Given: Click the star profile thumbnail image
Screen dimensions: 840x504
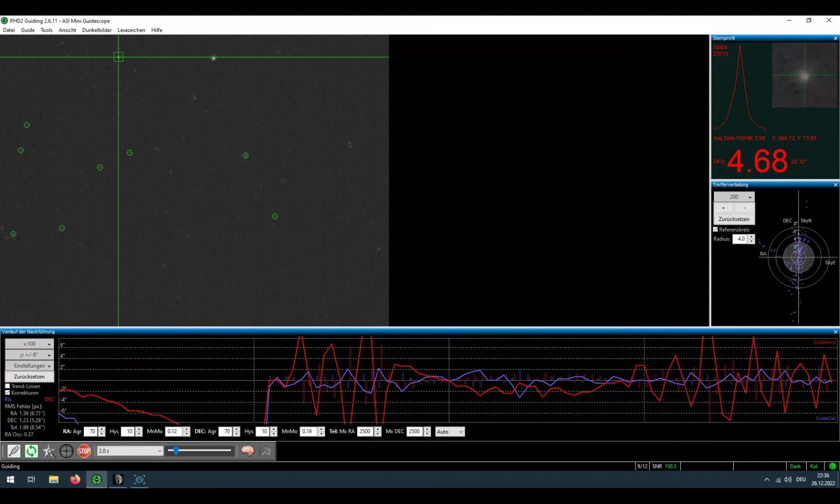Looking at the screenshot, I should click(x=804, y=75).
